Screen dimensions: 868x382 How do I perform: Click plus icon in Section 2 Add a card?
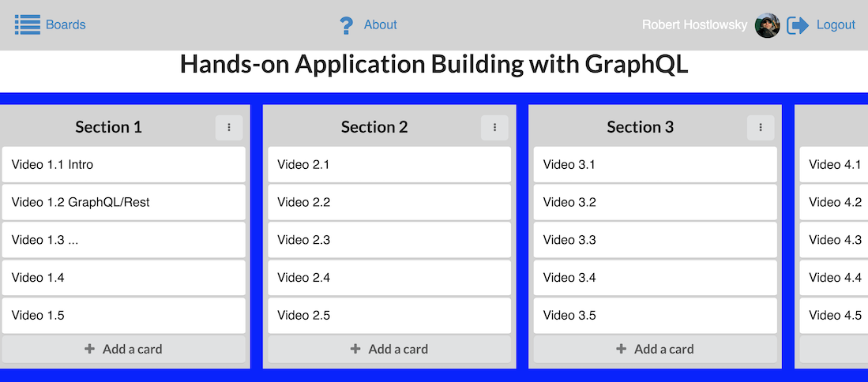355,349
